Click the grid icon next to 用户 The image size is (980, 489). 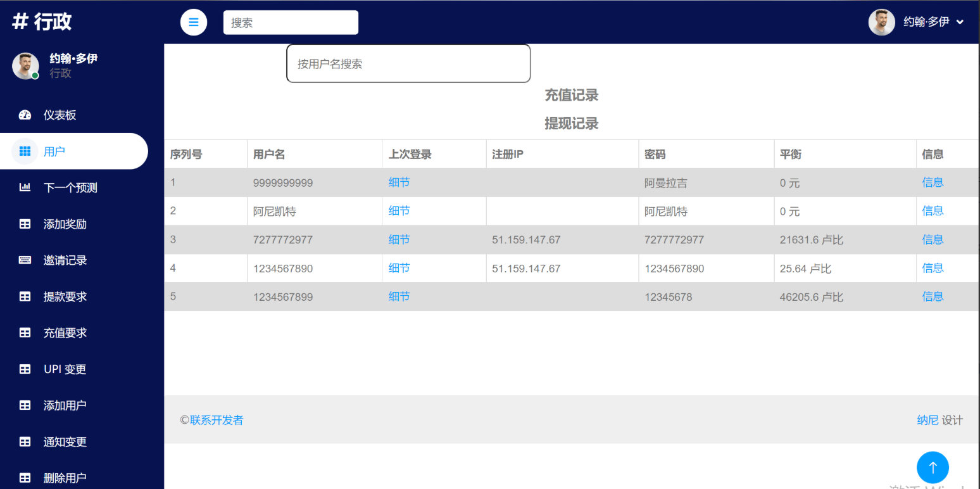(x=25, y=151)
